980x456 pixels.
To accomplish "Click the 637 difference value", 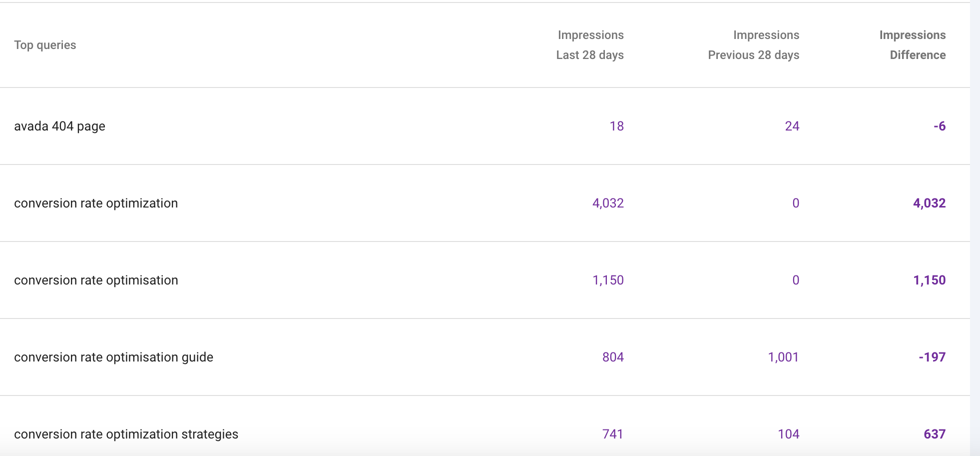I will 935,434.
